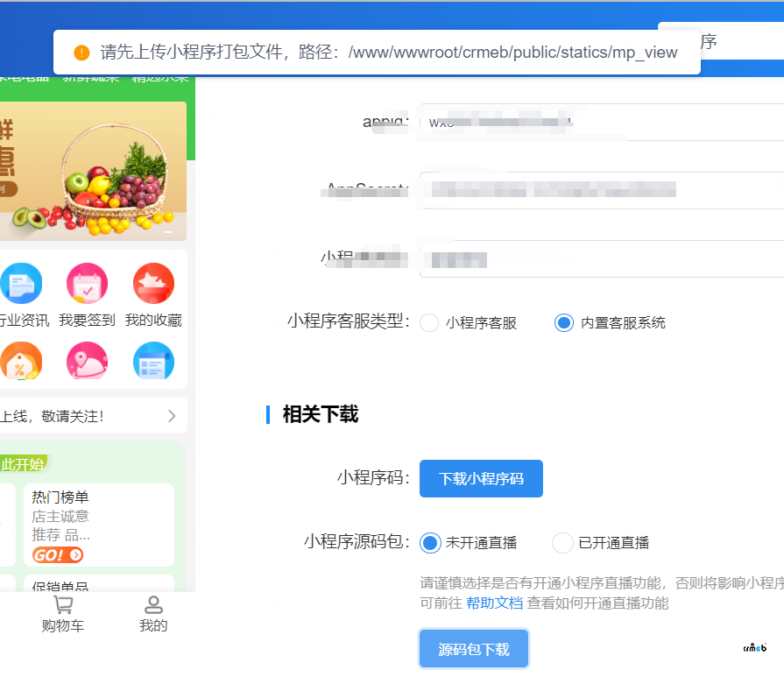Open the 帮助文档 help link
Image resolution: width=784 pixels, height=677 pixels.
point(494,603)
